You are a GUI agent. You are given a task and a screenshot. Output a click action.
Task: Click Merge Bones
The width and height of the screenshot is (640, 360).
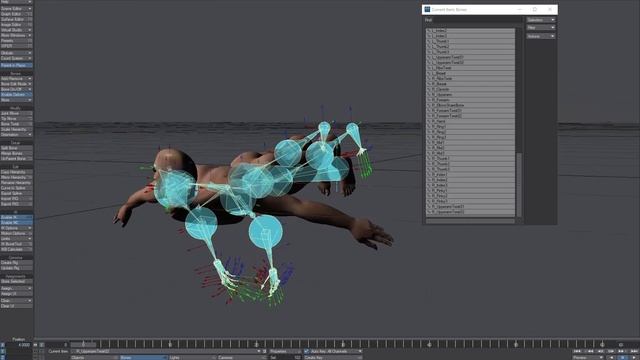(x=16, y=153)
